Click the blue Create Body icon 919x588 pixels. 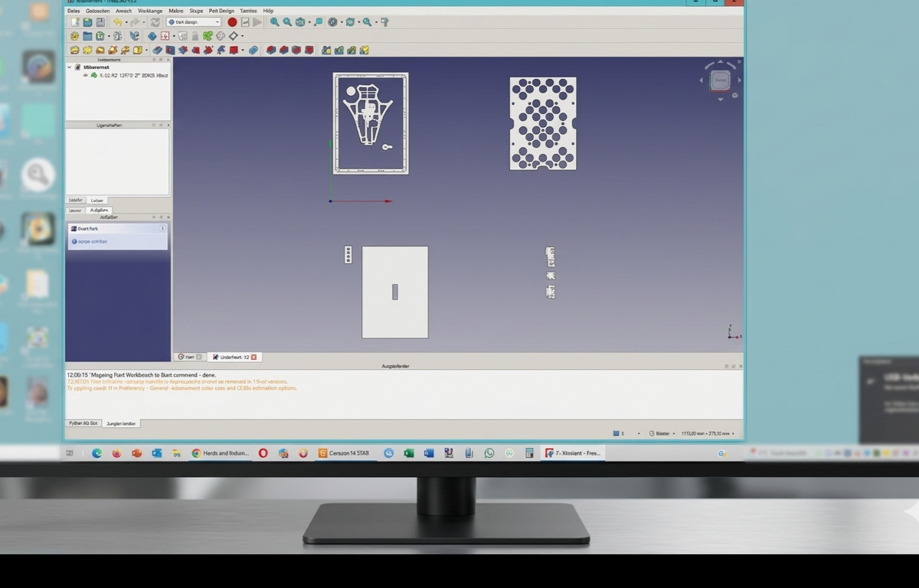(x=152, y=36)
